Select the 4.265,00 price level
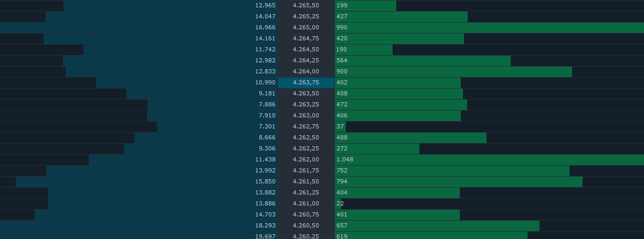Screen dimensions: 644x239 (306, 27)
